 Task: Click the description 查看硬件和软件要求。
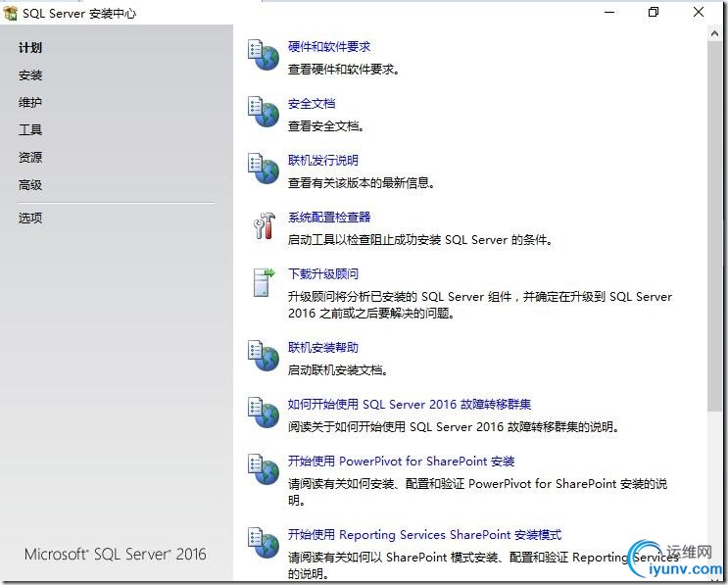coord(344,70)
